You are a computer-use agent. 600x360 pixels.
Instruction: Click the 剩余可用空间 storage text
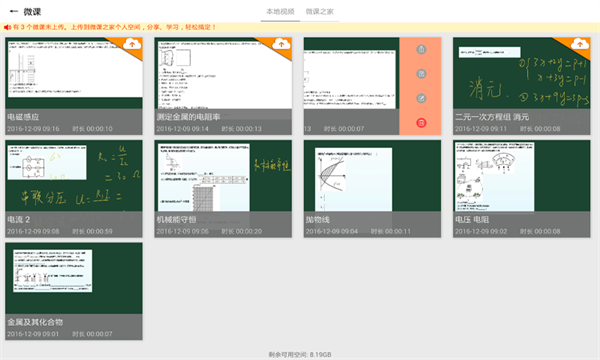click(300, 355)
